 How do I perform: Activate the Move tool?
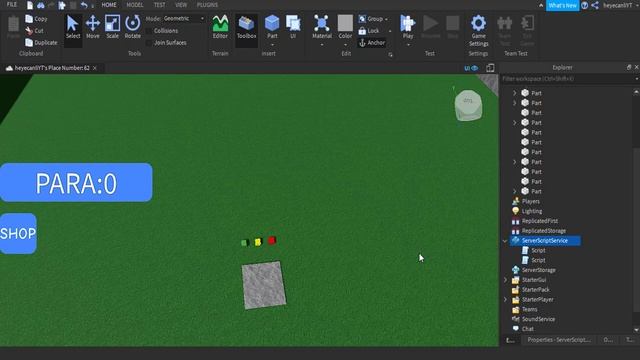[x=93, y=27]
